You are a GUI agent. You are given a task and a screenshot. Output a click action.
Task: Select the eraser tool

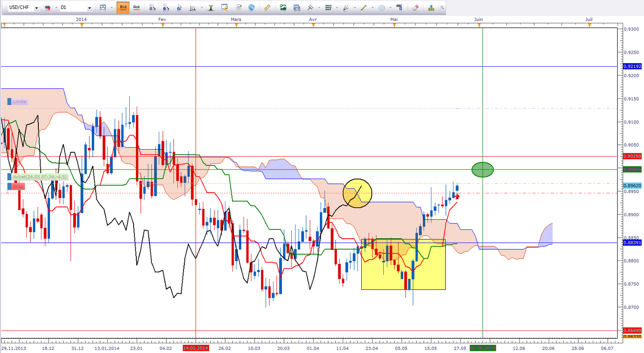pyautogui.click(x=415, y=8)
